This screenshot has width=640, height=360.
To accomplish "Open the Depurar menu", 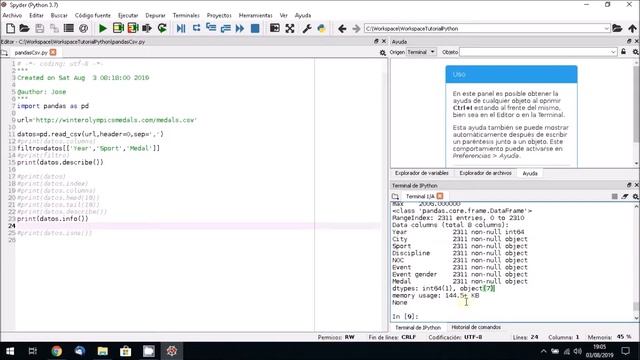I will pos(156,15).
